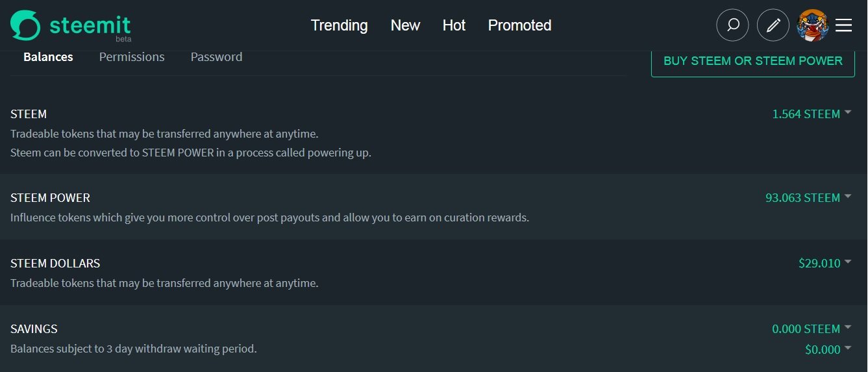Viewport: 868px width, 372px height.
Task: Click 'Balances subject to 3 day withdraw' text
Action: 134,349
